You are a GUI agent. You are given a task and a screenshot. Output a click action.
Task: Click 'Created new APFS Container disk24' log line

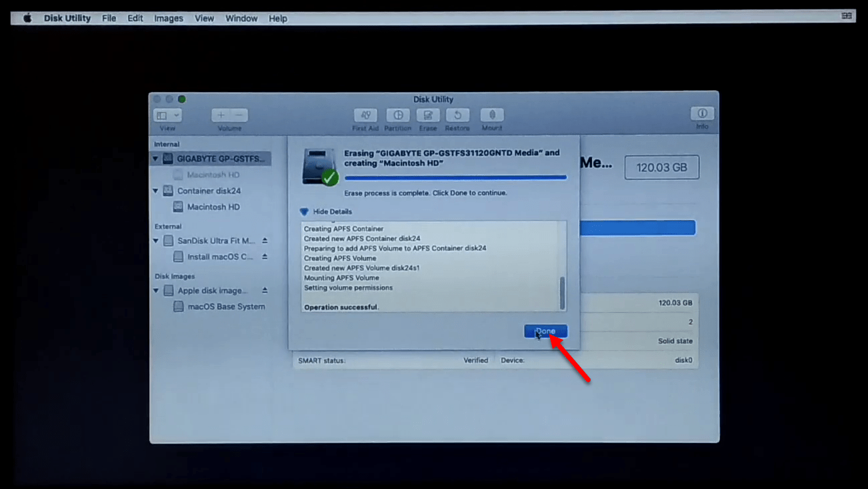coord(362,238)
